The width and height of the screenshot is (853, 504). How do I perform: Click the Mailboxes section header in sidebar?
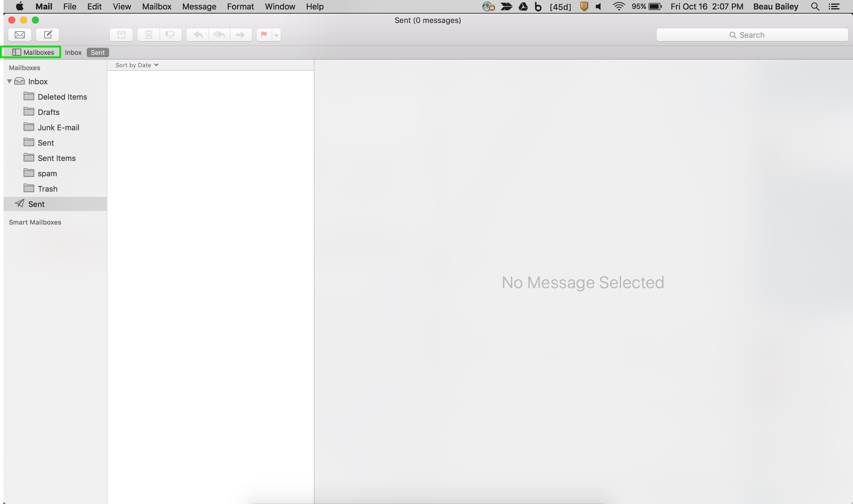click(x=24, y=67)
